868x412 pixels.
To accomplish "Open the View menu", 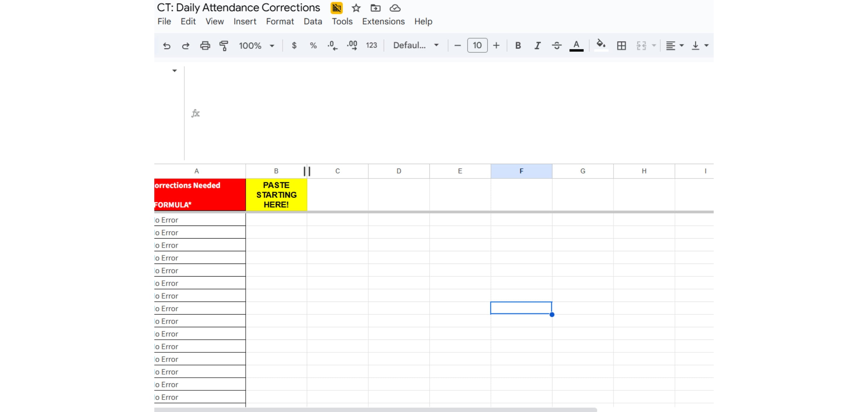I will [215, 22].
